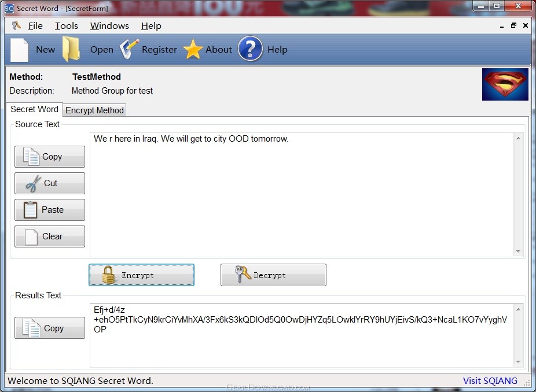536x392 pixels.
Task: Open the Tools menu
Action: pos(67,26)
